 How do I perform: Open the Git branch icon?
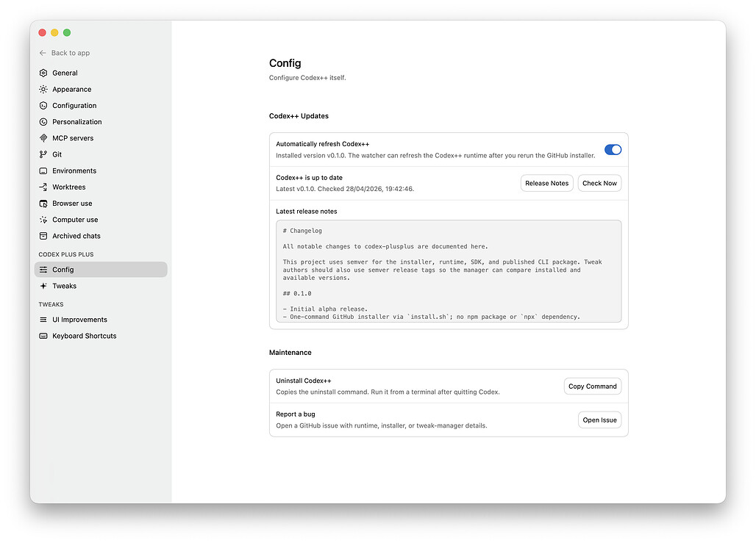click(x=43, y=154)
